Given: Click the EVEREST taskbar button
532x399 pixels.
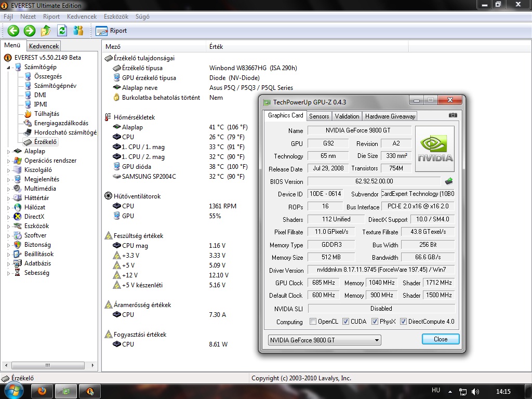Looking at the screenshot, I should pos(89,392).
